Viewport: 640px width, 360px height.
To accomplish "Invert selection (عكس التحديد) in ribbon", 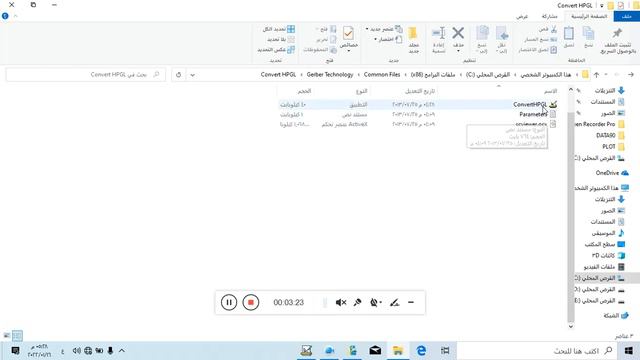I will [276, 50].
